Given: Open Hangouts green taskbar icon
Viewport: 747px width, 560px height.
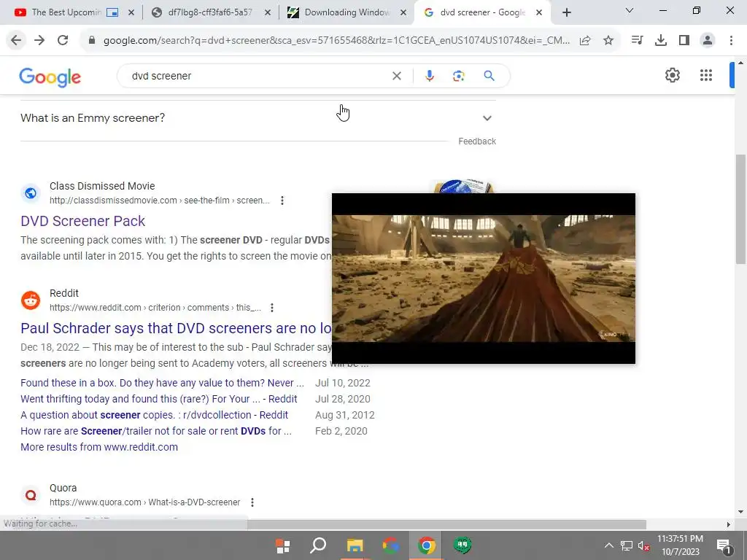Looking at the screenshot, I should pyautogui.click(x=462, y=545).
